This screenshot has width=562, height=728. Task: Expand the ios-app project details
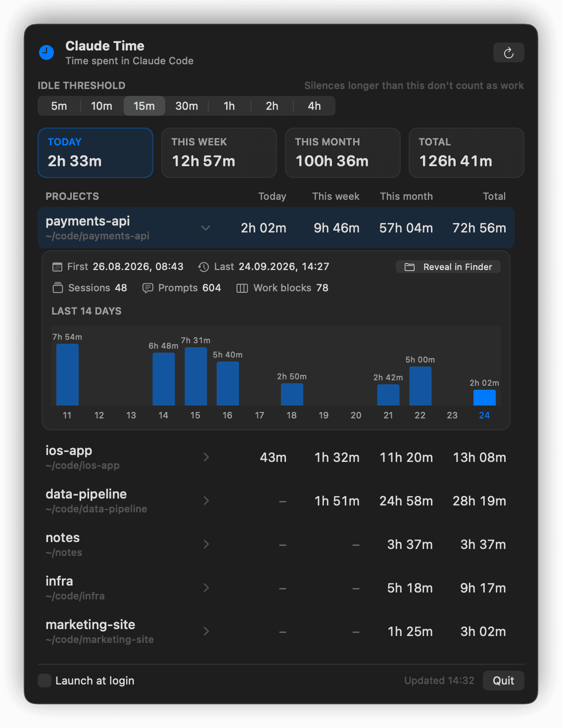[x=206, y=457]
